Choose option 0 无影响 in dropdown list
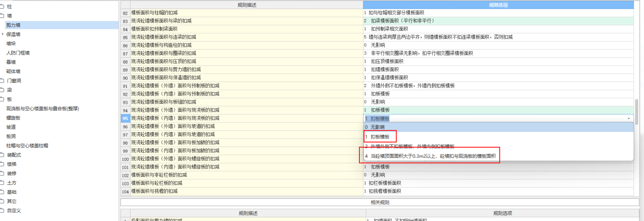This screenshot has width=644, height=221. click(498, 127)
